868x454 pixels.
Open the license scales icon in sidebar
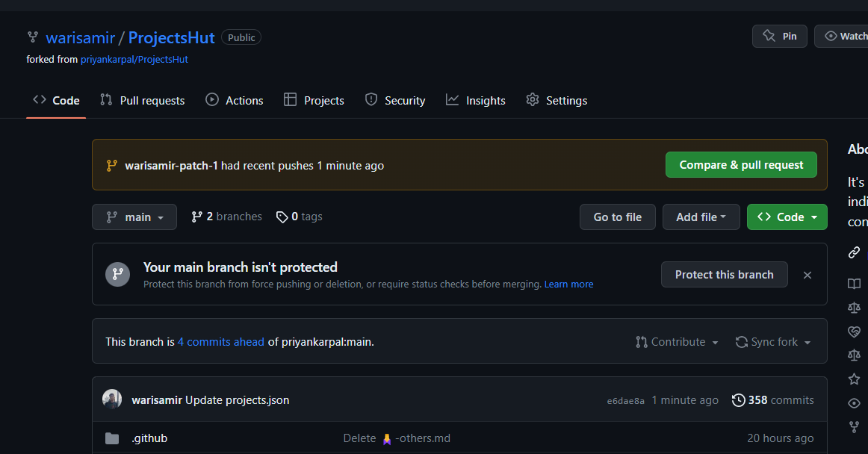point(854,307)
